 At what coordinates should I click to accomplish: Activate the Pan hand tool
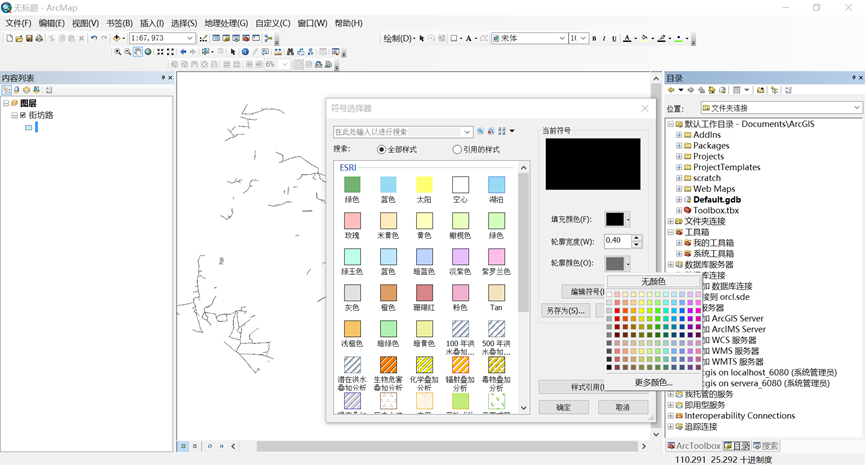point(138,51)
